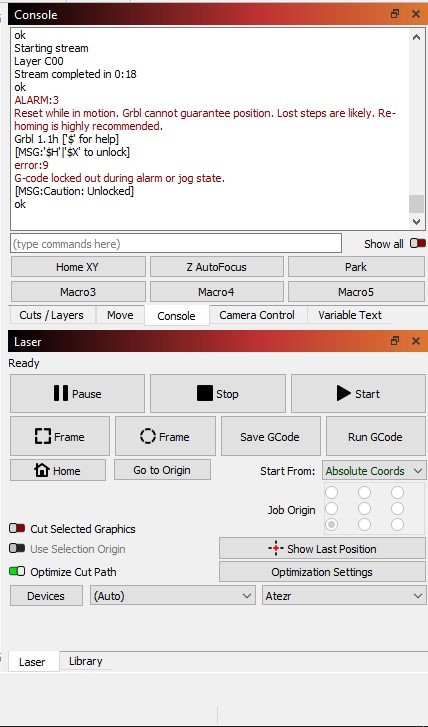Click the Z AutoFocus macro button
The width and height of the screenshot is (428, 727).
(x=217, y=267)
